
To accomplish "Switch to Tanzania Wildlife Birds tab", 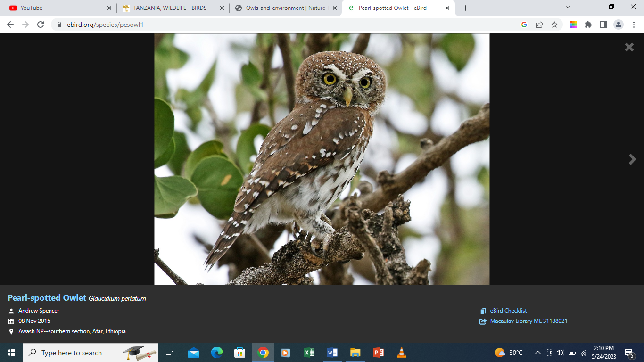I will click(x=170, y=8).
